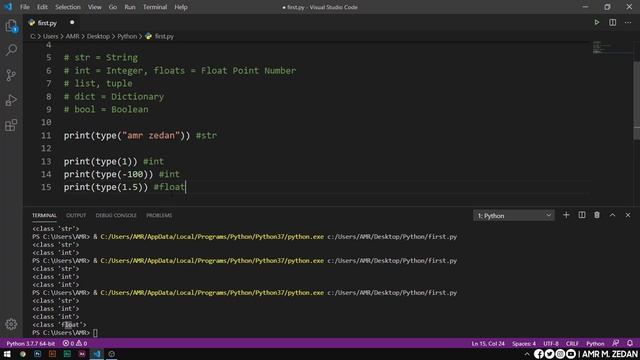
Task: Click the '#float' comment on line 15
Action: (169, 187)
